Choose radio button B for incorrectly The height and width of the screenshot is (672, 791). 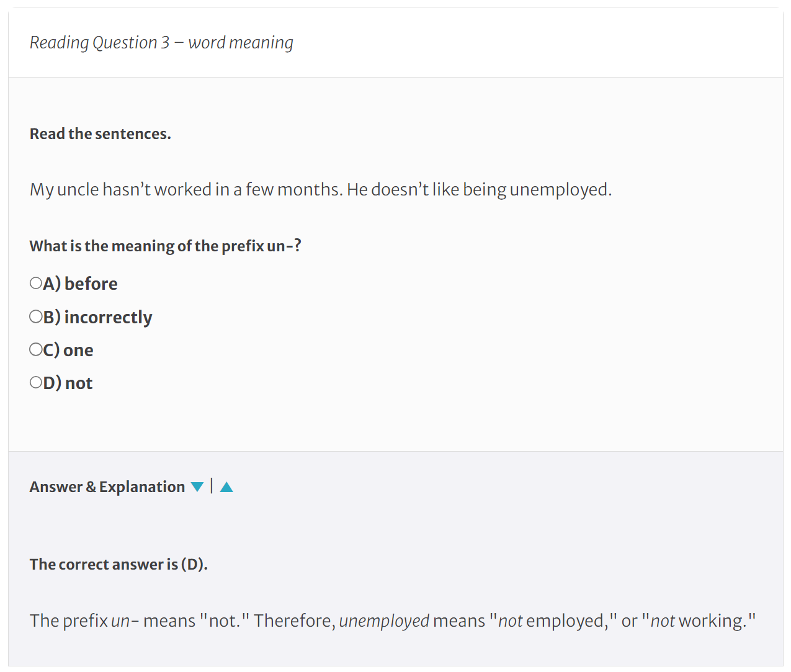pyautogui.click(x=36, y=317)
